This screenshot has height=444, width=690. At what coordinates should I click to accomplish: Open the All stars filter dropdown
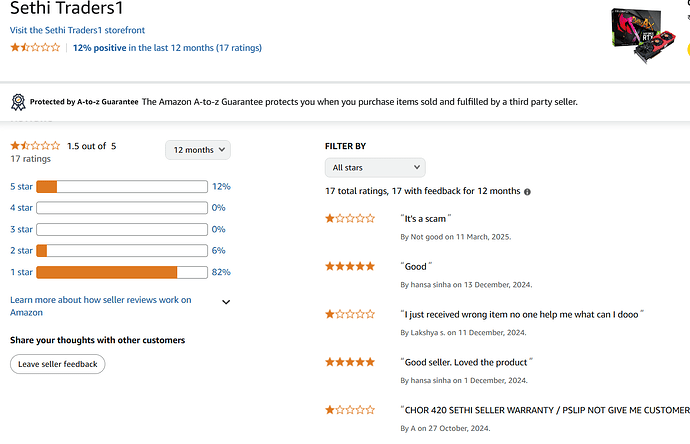click(x=375, y=168)
